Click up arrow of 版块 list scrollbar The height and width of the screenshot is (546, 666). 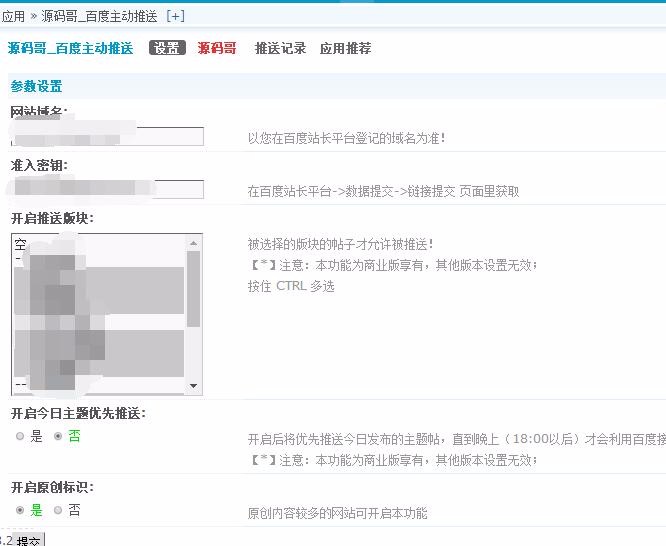(x=194, y=243)
